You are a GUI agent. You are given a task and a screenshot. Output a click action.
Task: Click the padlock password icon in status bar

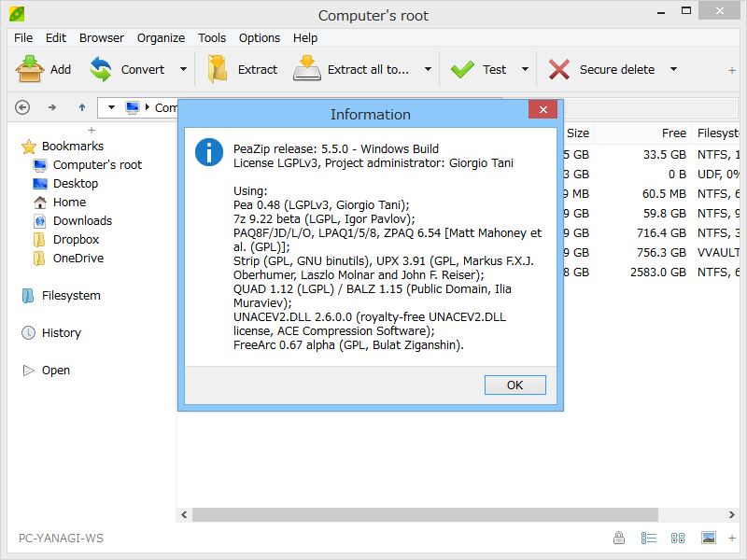(x=619, y=538)
